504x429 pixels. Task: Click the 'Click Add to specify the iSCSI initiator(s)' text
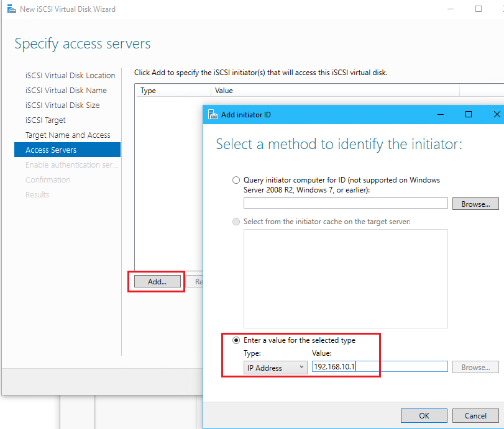coord(260,73)
